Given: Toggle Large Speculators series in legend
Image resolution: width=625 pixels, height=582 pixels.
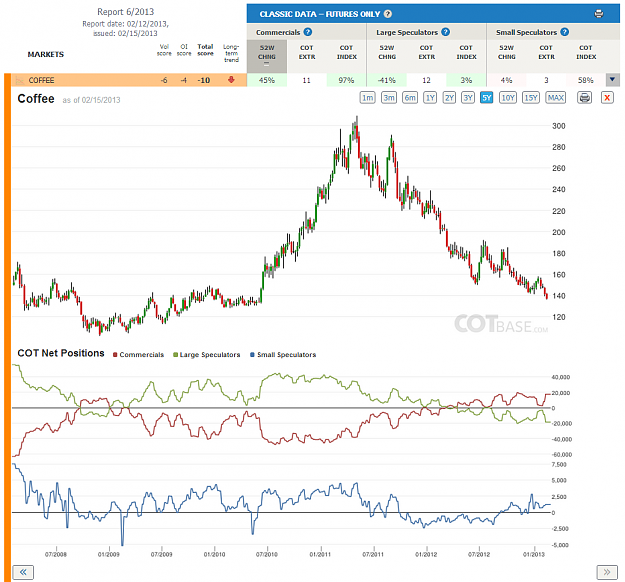Looking at the screenshot, I should click(x=206, y=354).
